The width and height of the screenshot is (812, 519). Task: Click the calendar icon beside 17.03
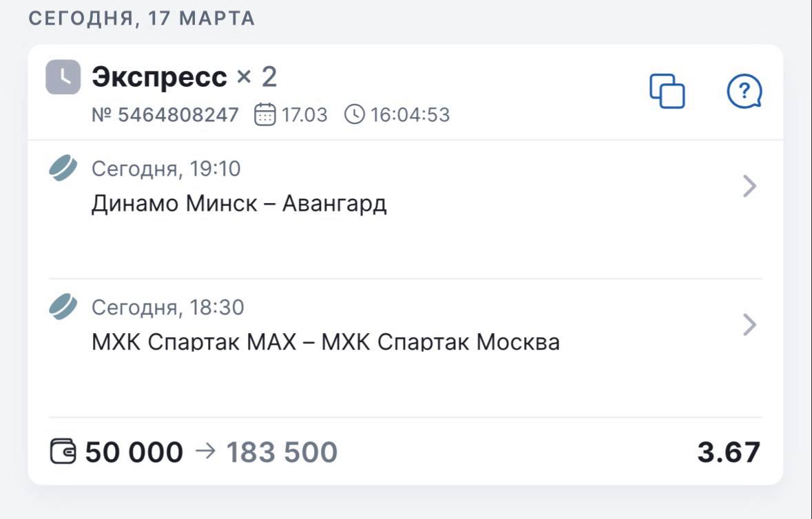265,114
